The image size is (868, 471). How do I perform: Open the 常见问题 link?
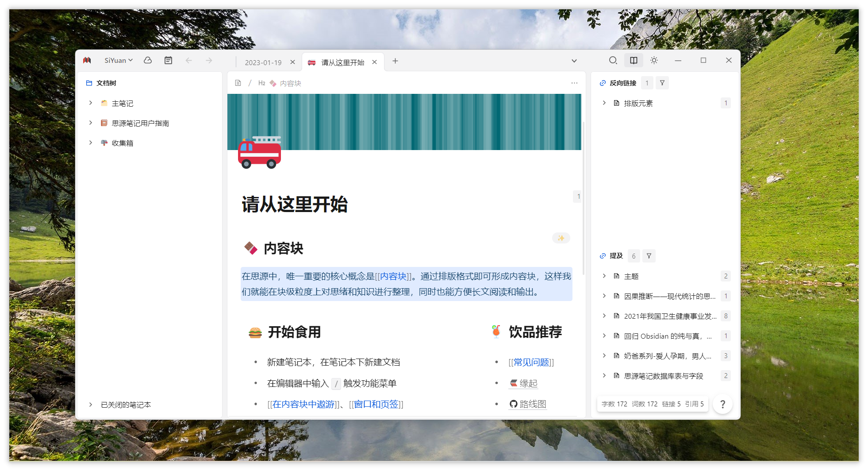(531, 363)
